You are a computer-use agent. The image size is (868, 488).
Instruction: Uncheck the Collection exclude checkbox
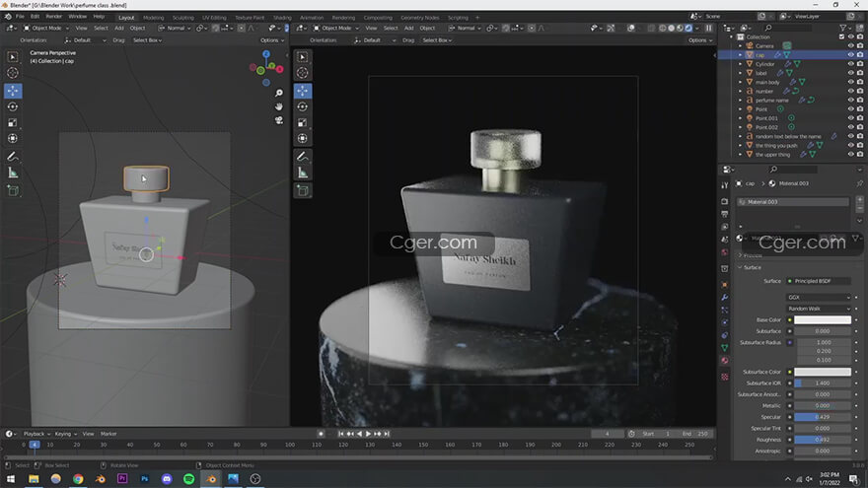pyautogui.click(x=842, y=37)
